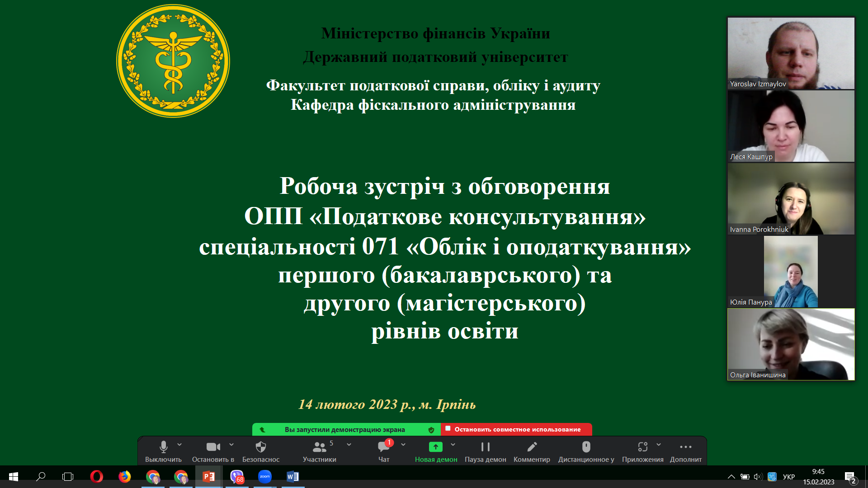Screen dimensions: 868x488
Task: Click the slide title Робоча зустріч з обговорення
Action: (x=445, y=186)
